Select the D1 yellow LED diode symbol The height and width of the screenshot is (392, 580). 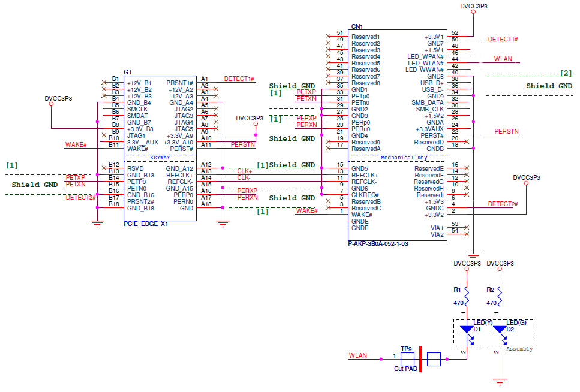pos(467,330)
